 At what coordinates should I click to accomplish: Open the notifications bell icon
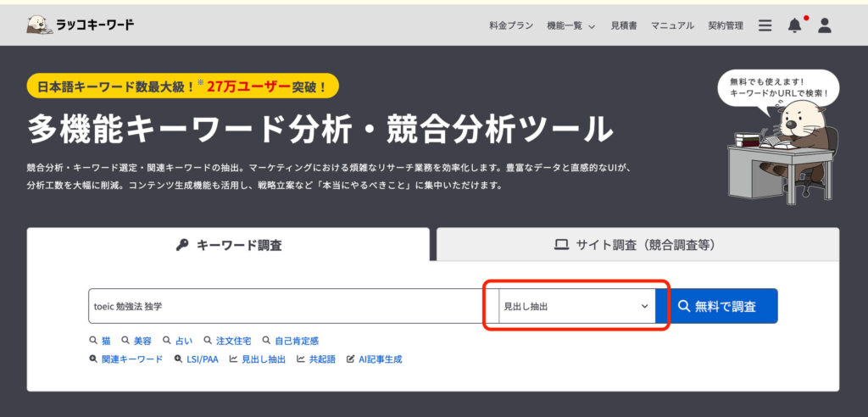click(x=794, y=25)
